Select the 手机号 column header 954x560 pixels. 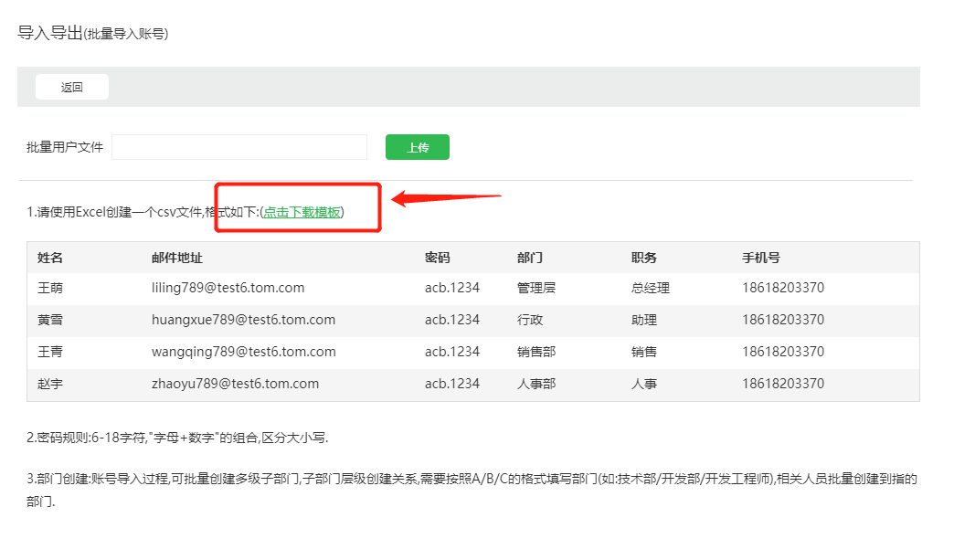pos(761,258)
